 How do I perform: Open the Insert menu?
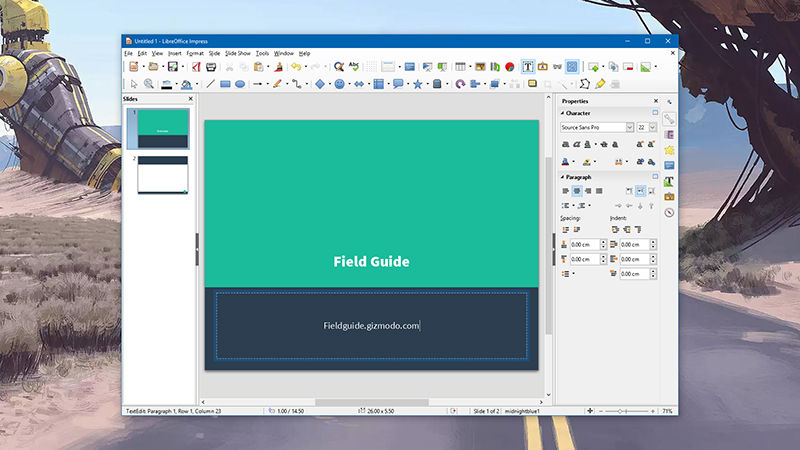[174, 53]
